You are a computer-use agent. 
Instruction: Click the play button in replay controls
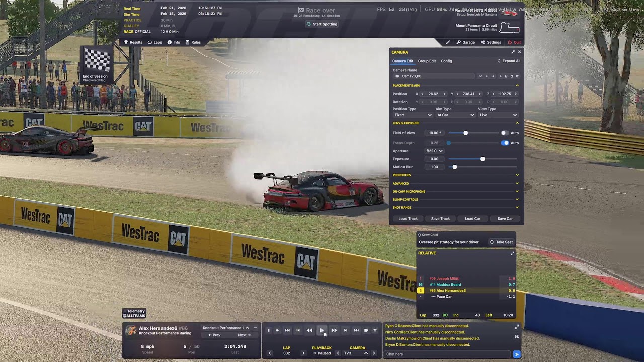click(321, 330)
